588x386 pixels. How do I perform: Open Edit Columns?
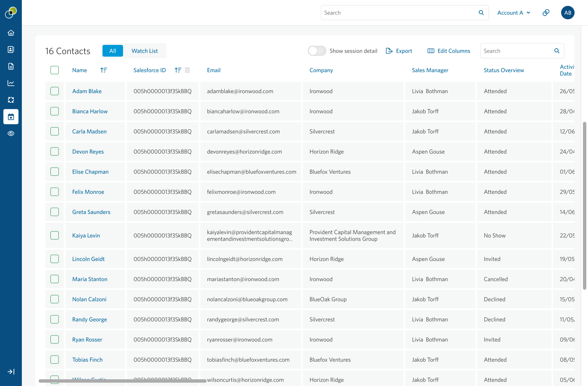pos(448,51)
